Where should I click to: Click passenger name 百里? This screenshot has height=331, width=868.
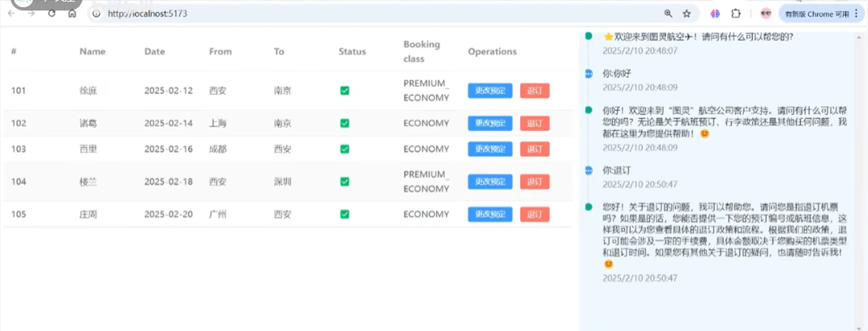[88, 149]
